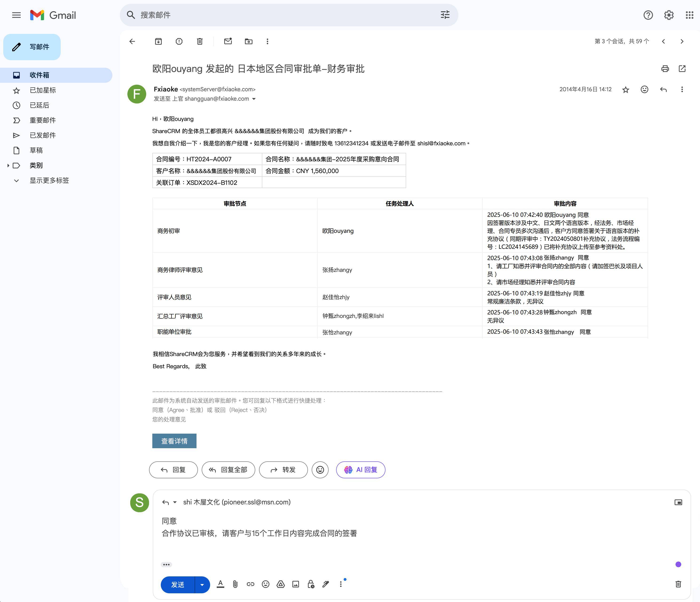The image size is (700, 602).
Task: Attach a file using paperclip icon
Action: tap(235, 584)
